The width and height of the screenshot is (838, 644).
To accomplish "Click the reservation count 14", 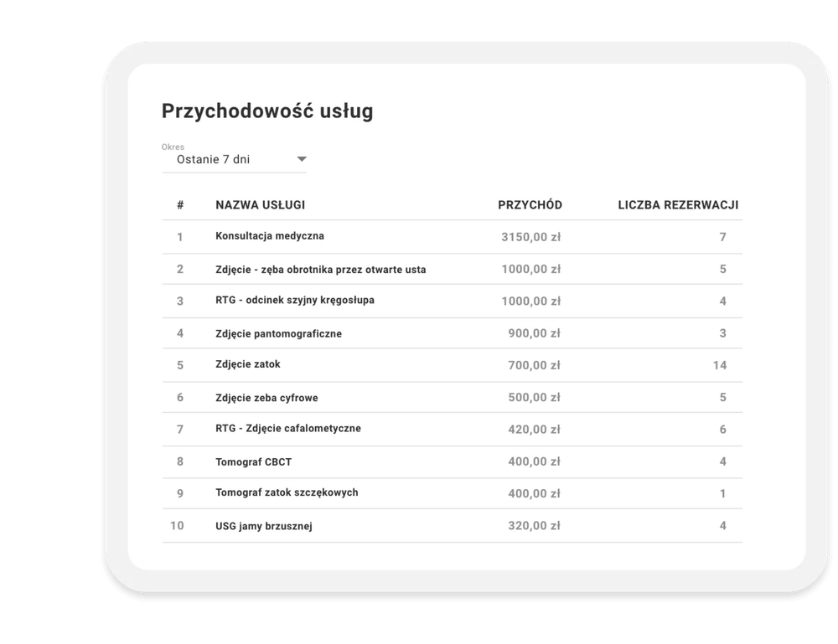I will pos(719,365).
